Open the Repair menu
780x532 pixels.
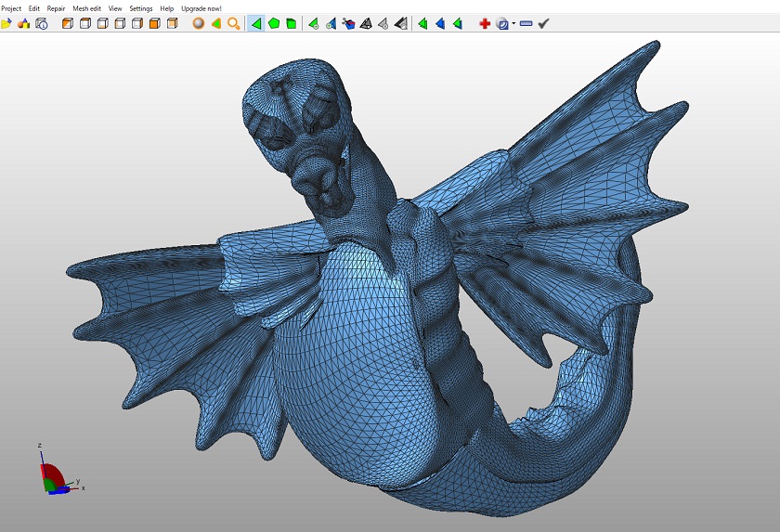56,7
